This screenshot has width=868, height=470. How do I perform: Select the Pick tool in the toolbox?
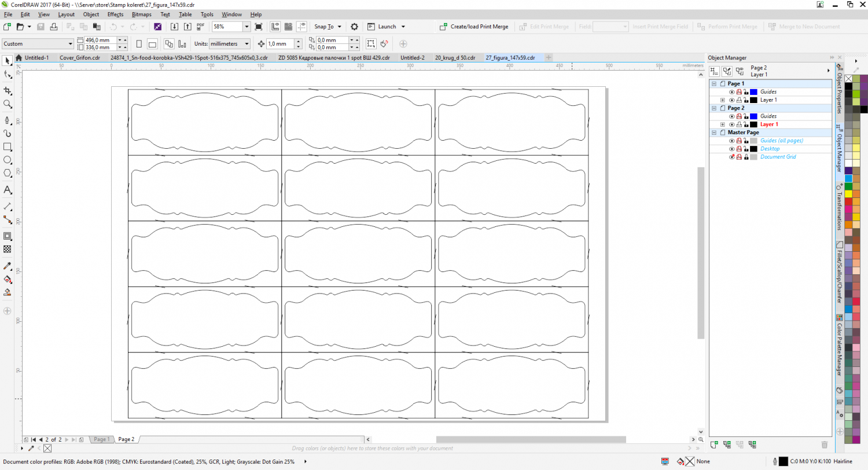[x=8, y=61]
